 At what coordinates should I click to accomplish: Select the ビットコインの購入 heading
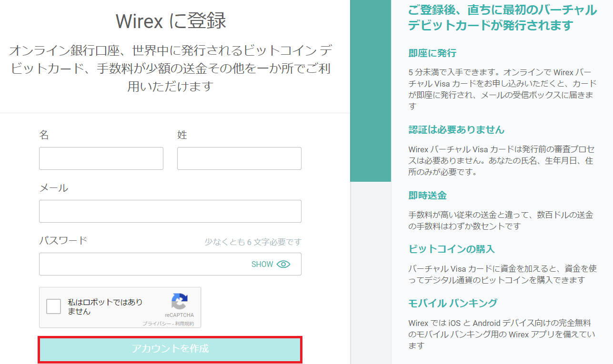tap(452, 249)
